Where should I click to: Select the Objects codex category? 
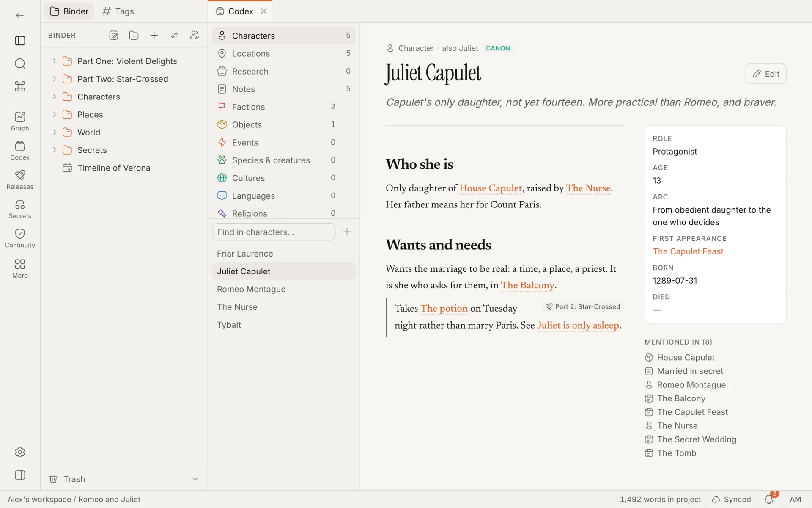(284, 124)
